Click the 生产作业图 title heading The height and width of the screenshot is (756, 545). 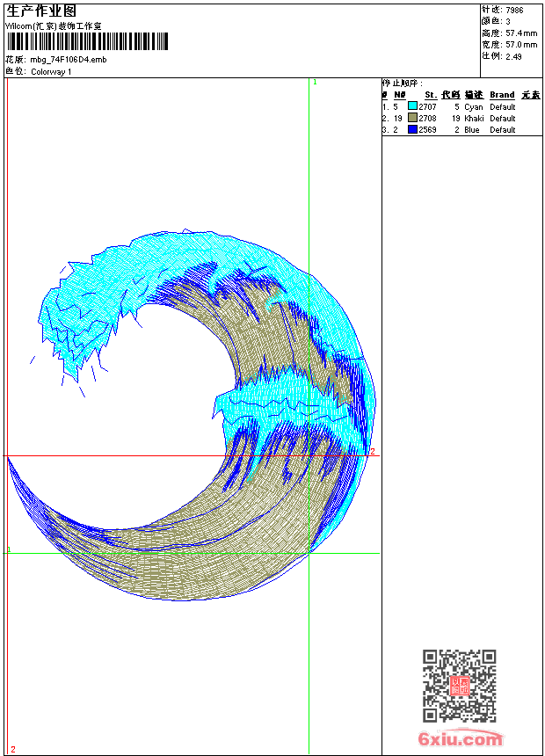click(x=41, y=11)
